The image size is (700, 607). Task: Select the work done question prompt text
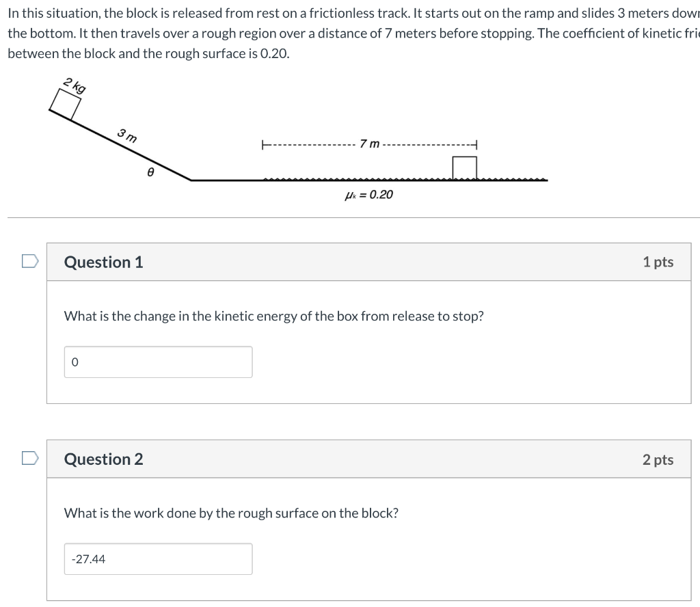point(230,513)
